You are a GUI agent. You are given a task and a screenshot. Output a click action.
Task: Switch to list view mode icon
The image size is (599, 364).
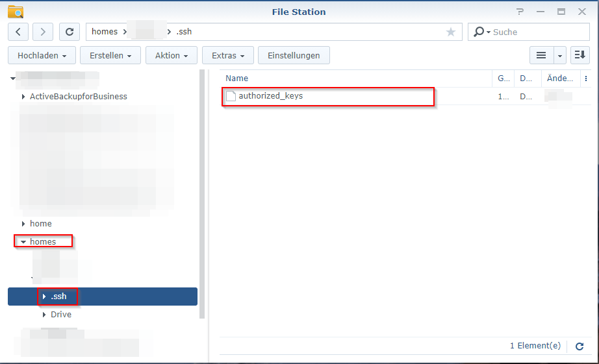[541, 56]
